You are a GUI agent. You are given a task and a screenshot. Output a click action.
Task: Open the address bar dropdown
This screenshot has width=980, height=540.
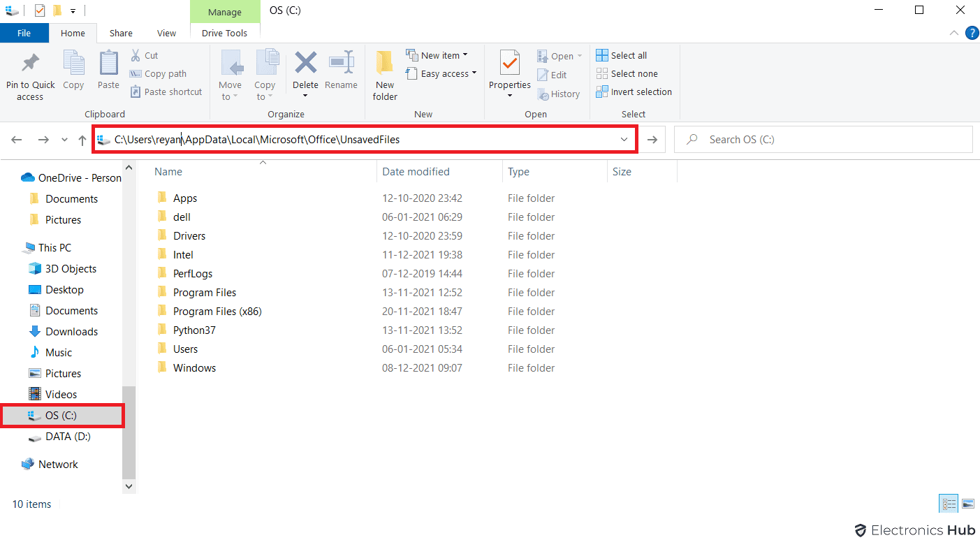tap(624, 139)
